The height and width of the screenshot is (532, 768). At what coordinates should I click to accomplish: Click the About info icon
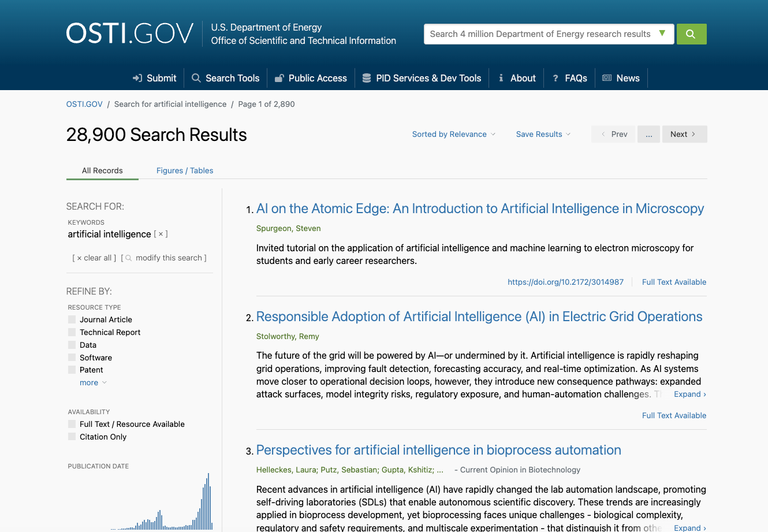coord(500,77)
